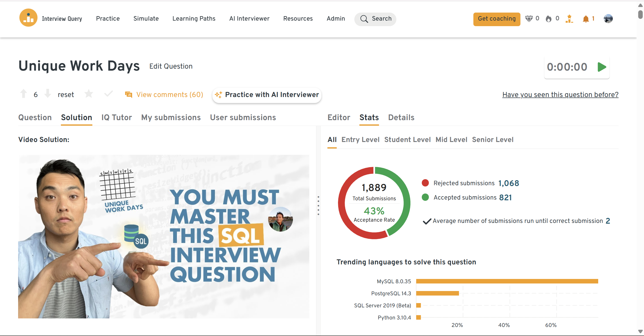644x336 pixels.
Task: Play the Unique Work Days video thumbnail
Action: [164, 236]
